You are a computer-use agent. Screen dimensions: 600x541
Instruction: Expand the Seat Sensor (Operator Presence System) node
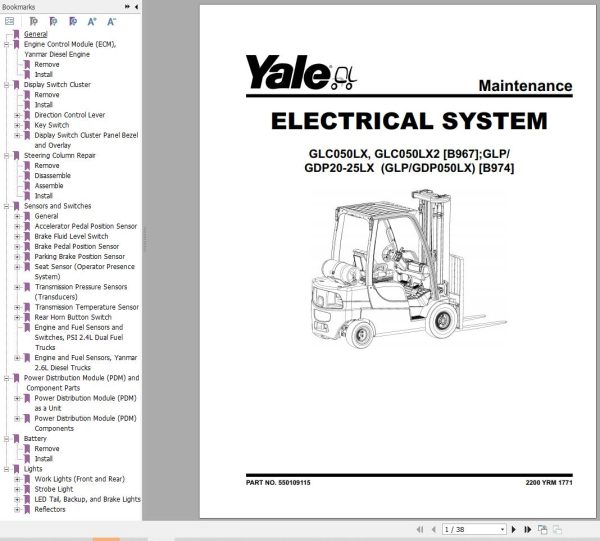click(x=17, y=267)
